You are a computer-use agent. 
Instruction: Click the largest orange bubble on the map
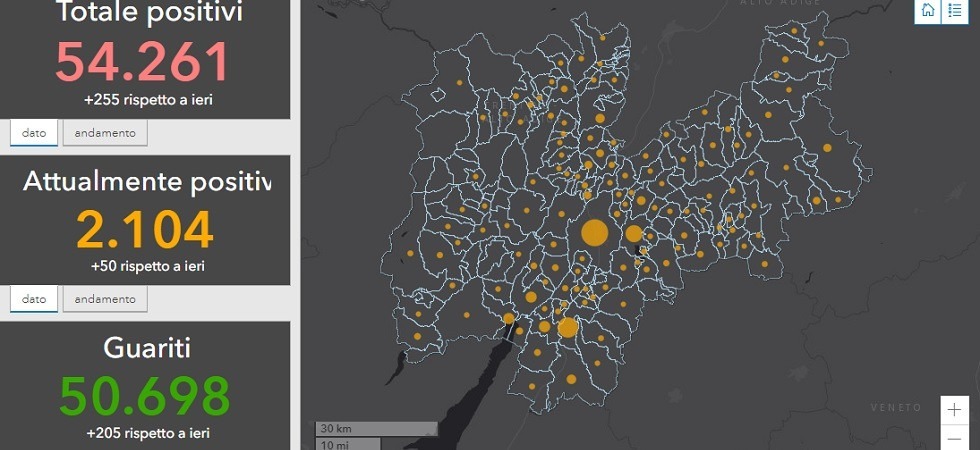pyautogui.click(x=594, y=233)
